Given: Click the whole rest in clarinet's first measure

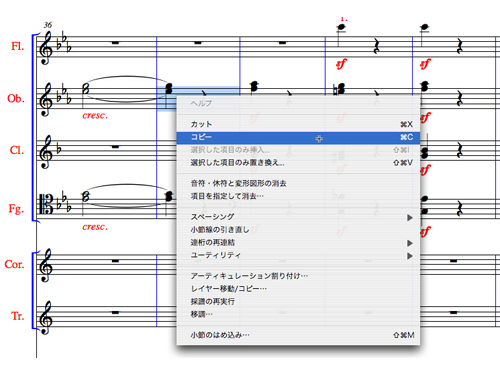Looking at the screenshot, I should 115,147.
